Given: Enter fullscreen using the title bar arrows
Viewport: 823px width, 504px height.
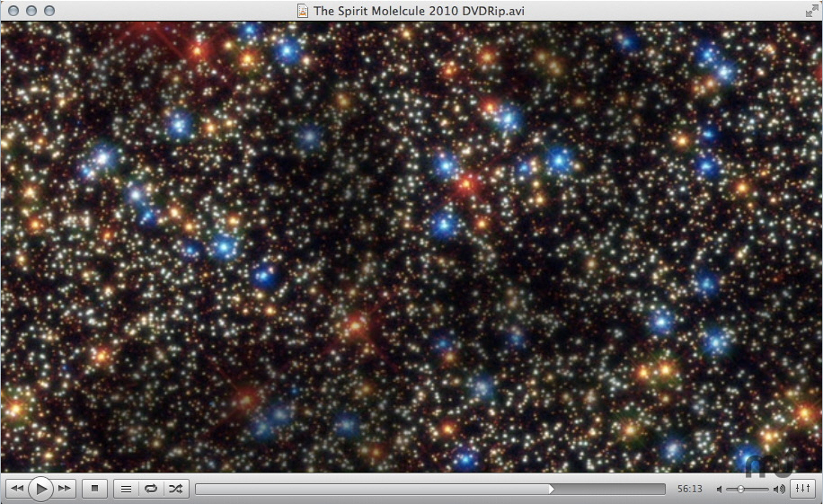Looking at the screenshot, I should tap(811, 11).
